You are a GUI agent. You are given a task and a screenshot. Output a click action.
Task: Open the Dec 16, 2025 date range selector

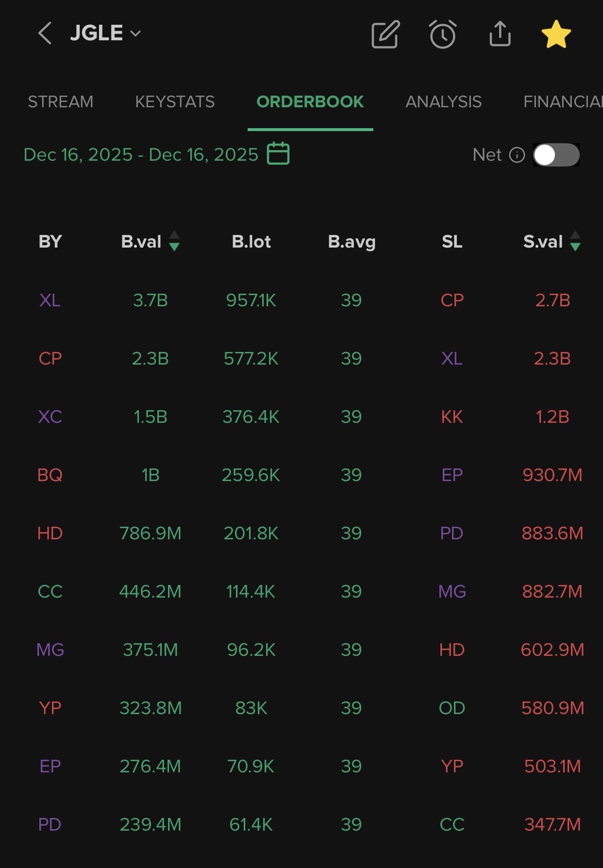pyautogui.click(x=141, y=155)
